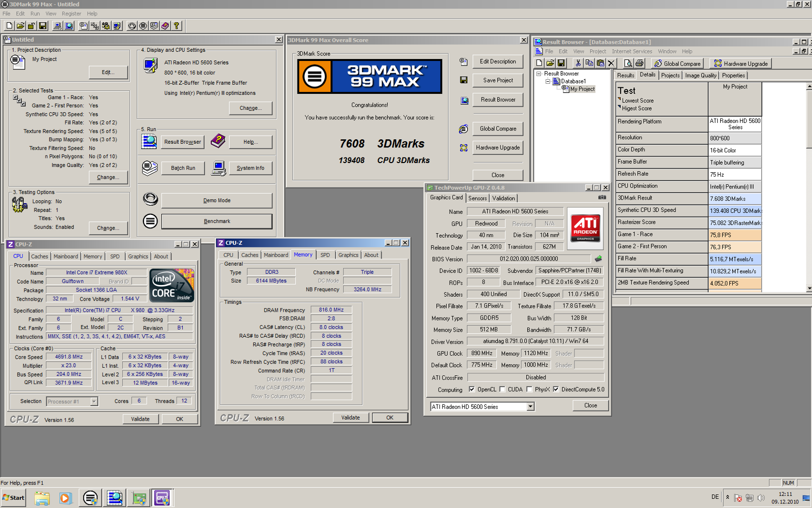This screenshot has width=812, height=508.
Task: Click the Save Project button
Action: tap(498, 80)
